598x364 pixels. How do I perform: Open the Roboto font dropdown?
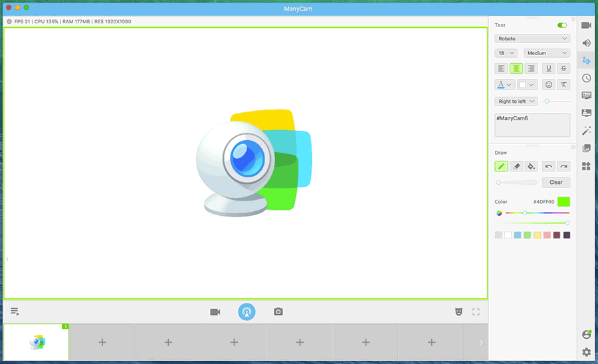532,39
